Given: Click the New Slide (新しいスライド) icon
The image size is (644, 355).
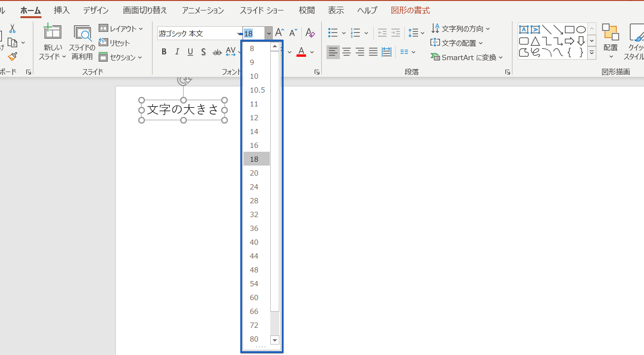Looking at the screenshot, I should (52, 32).
